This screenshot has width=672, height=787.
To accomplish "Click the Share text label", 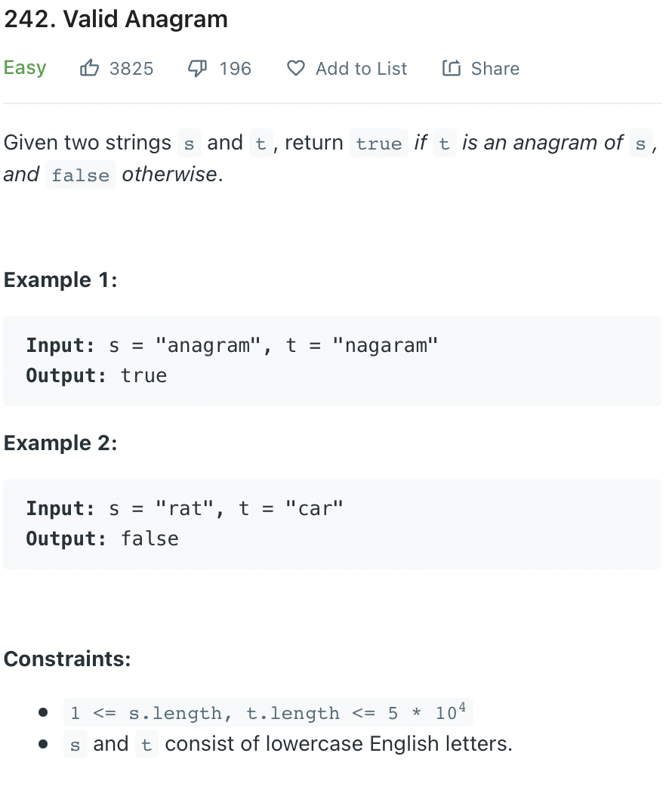I will tap(495, 68).
